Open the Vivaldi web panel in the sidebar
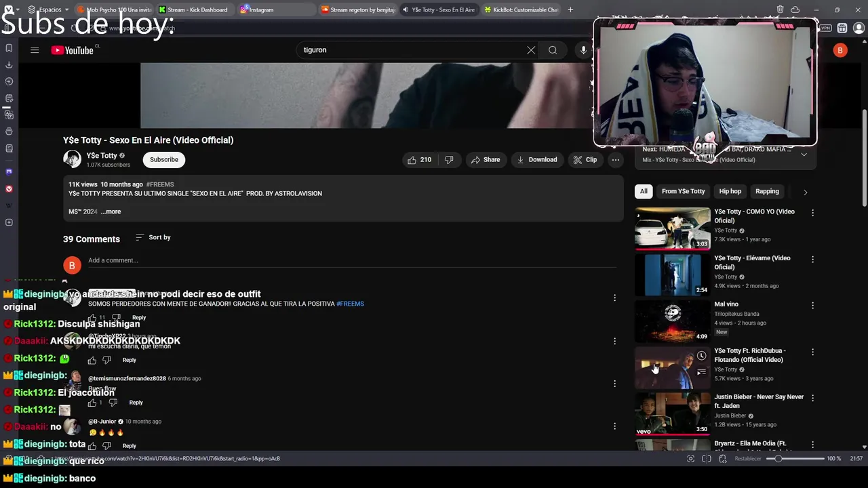Image resolution: width=868 pixels, height=488 pixels. 9,189
